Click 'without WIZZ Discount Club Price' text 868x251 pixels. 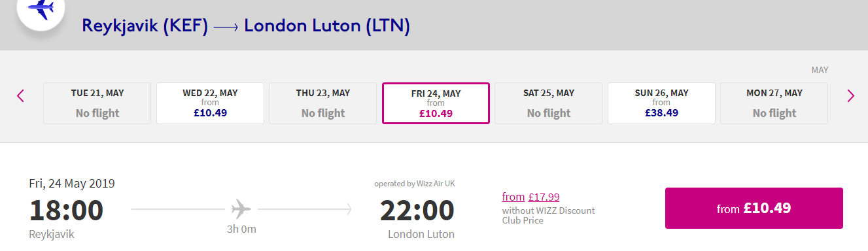548,216
